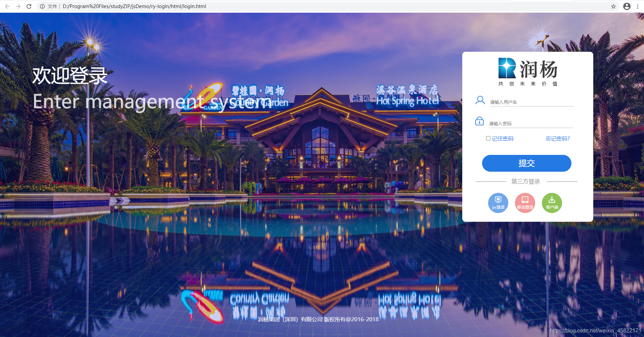Open the 忘记密码? link
Screen dimensions: 644x337
tap(558, 139)
